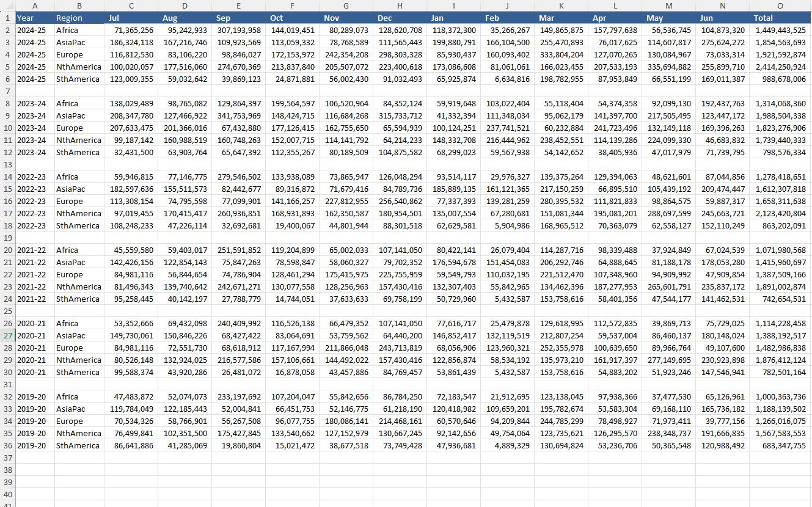Select the cell showing 341,753,969
This screenshot has height=507, width=812.
coord(238,115)
